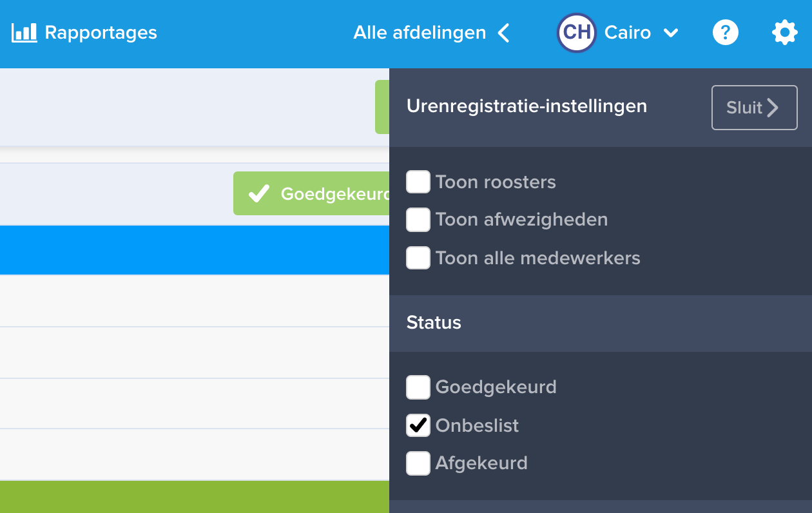
Task: Tick the Goedgekeurd status checkbox
Action: point(418,387)
